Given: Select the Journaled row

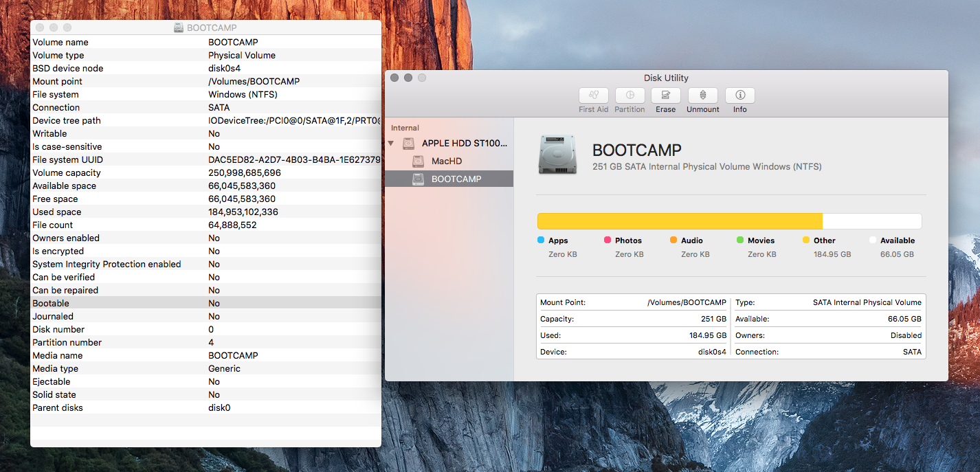Looking at the screenshot, I should [205, 316].
